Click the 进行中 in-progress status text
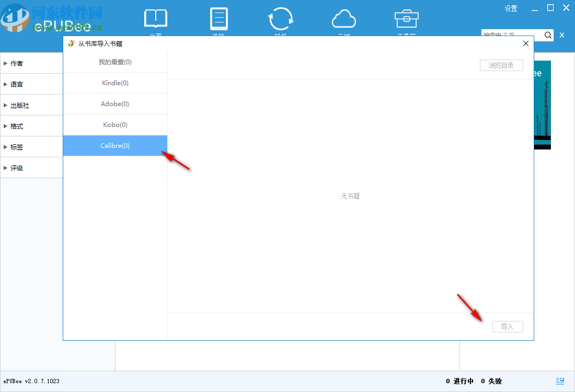This screenshot has width=575, height=392. 464,382
